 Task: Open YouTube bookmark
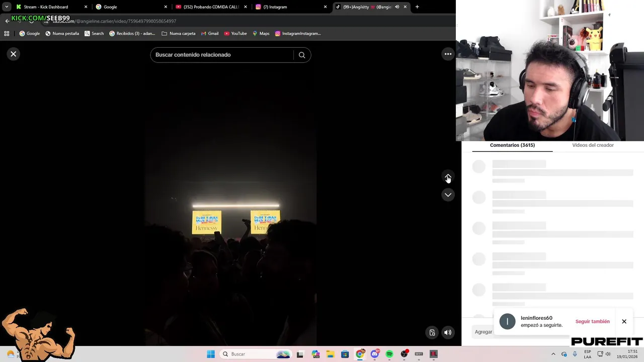click(235, 33)
